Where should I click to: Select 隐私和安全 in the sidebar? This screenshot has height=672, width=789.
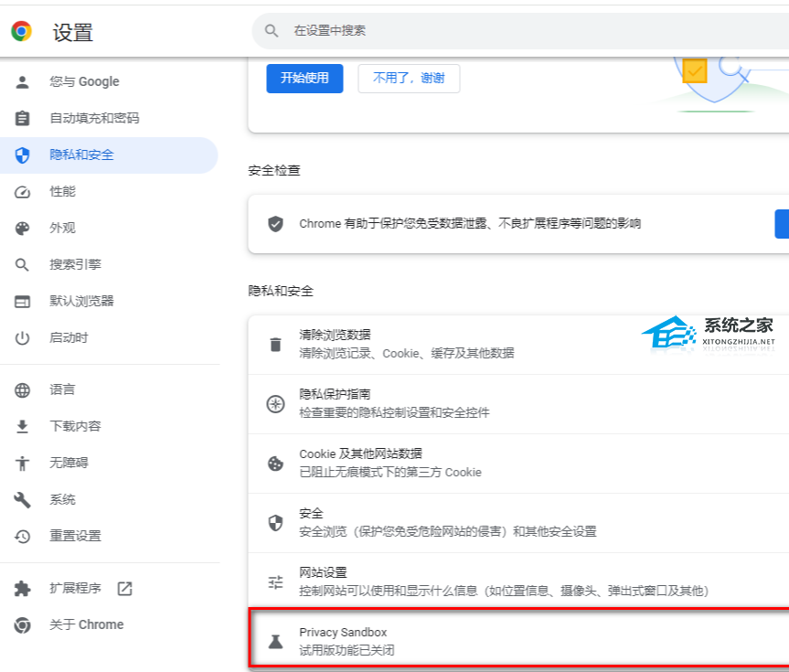[x=109, y=155]
